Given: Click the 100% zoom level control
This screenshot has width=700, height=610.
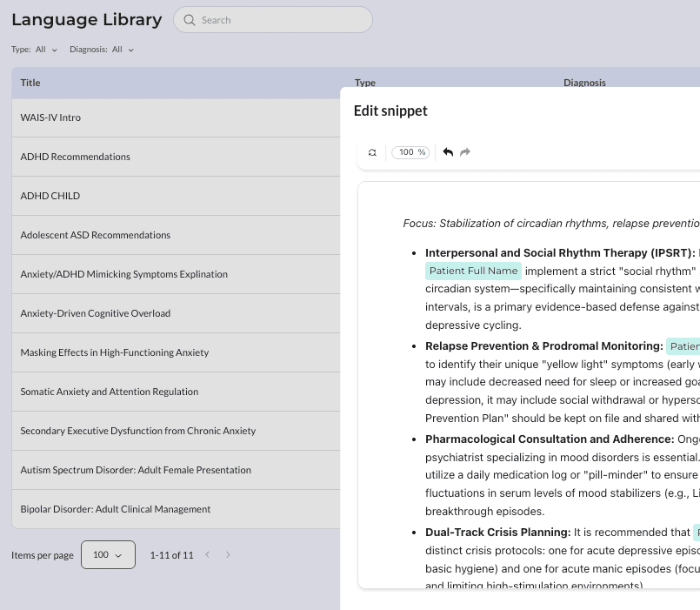Looking at the screenshot, I should click(x=410, y=151).
